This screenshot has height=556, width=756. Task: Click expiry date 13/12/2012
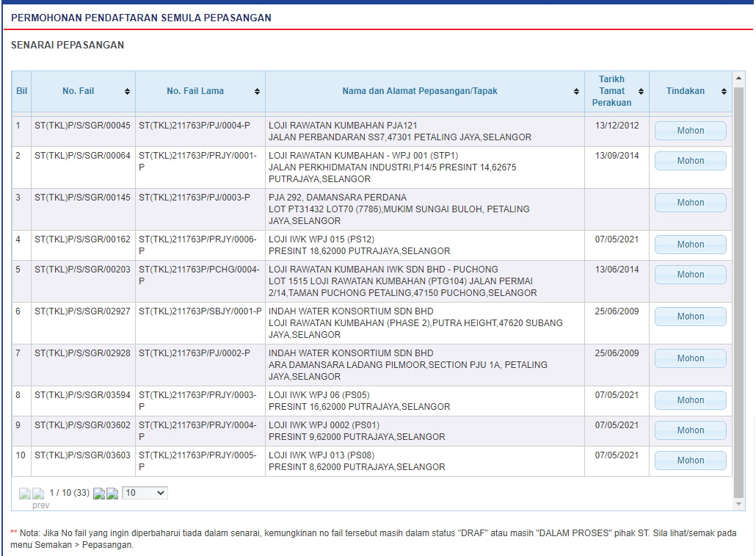pos(617,126)
